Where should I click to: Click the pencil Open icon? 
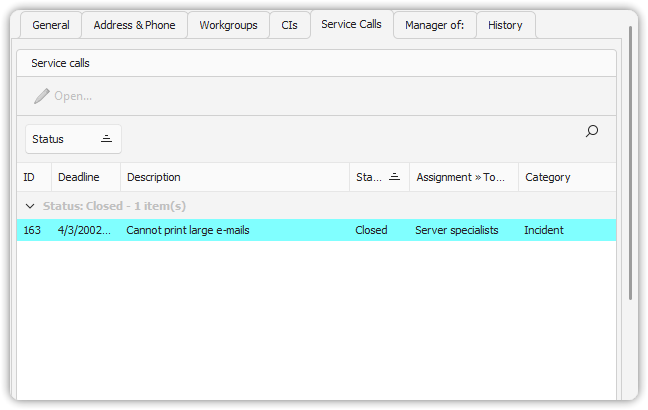coord(42,96)
